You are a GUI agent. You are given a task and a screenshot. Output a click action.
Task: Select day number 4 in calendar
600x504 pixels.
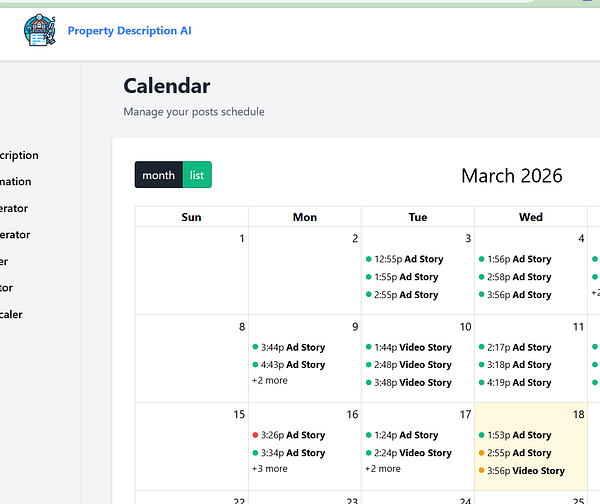pyautogui.click(x=581, y=238)
